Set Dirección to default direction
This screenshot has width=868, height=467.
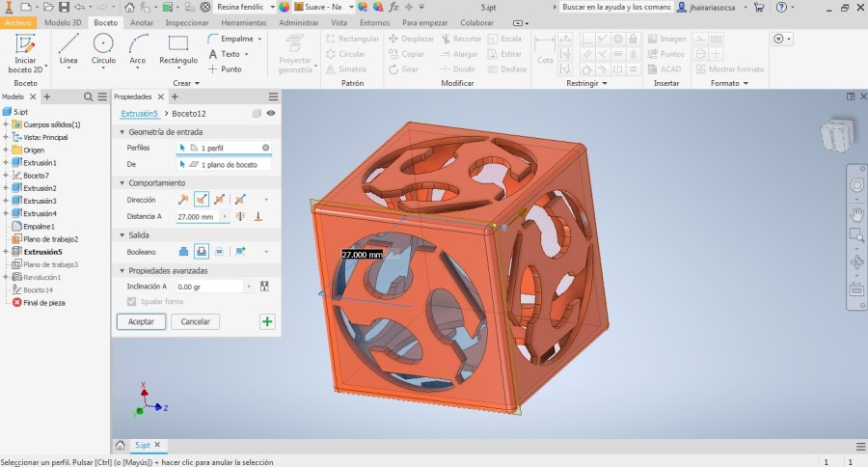[x=183, y=200]
